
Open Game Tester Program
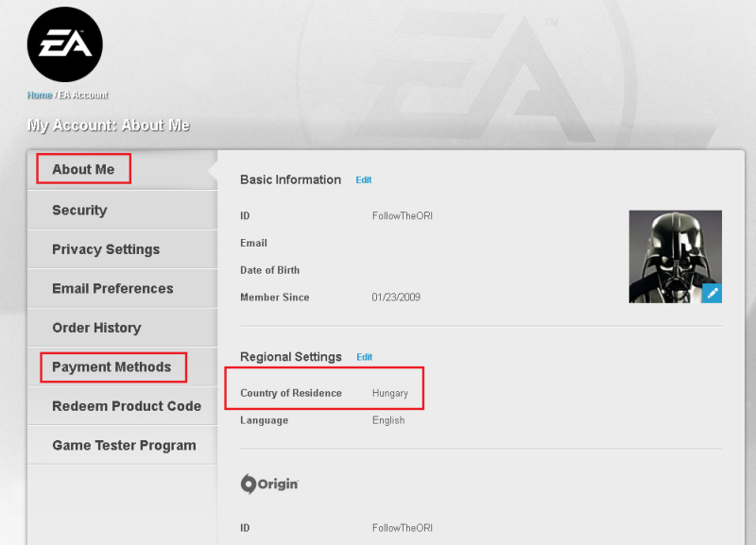[124, 445]
